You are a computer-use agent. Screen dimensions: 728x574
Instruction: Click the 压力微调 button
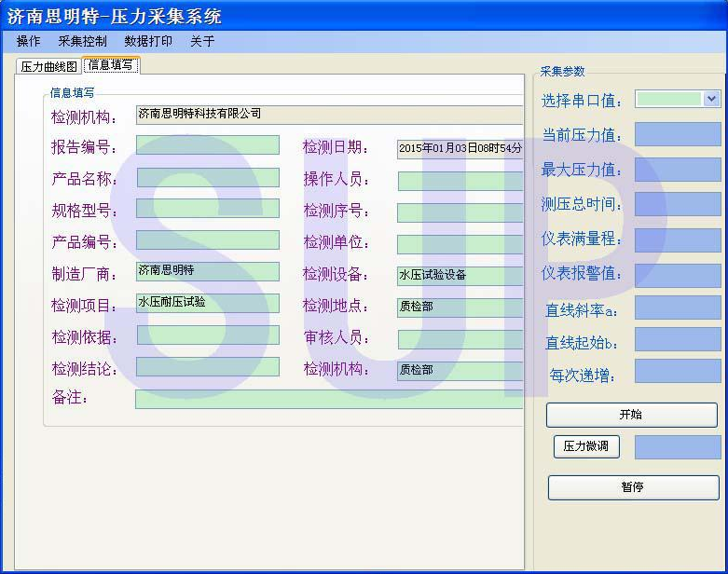(586, 446)
